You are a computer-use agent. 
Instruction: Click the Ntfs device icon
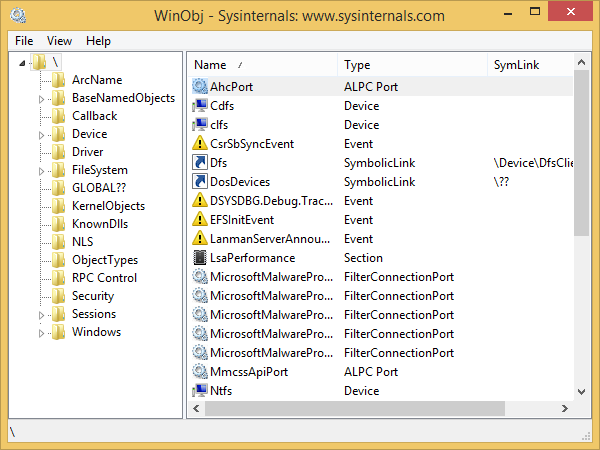(x=199, y=391)
